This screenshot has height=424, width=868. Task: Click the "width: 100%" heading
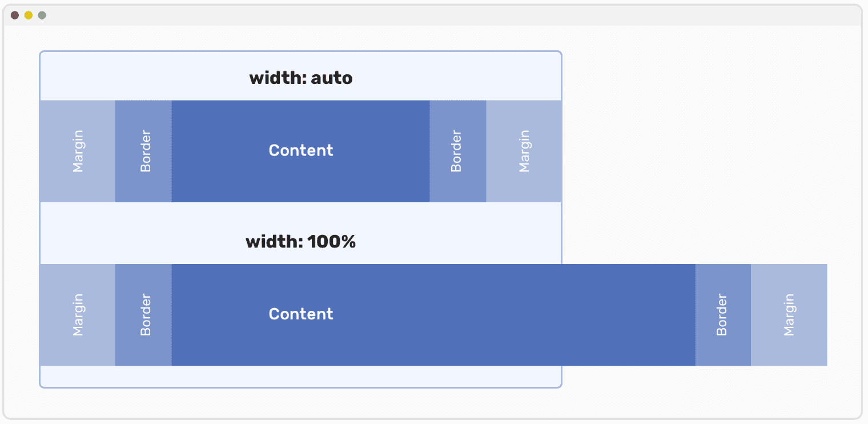[x=301, y=242]
